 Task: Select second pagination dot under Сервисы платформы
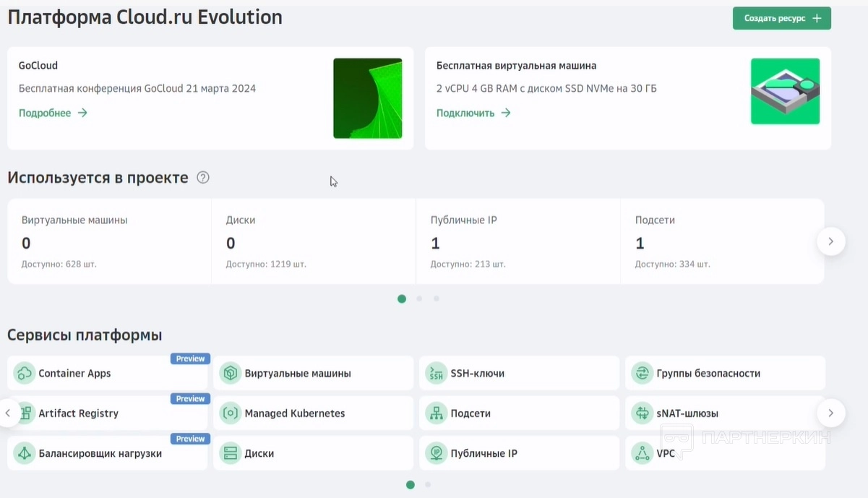tap(428, 485)
